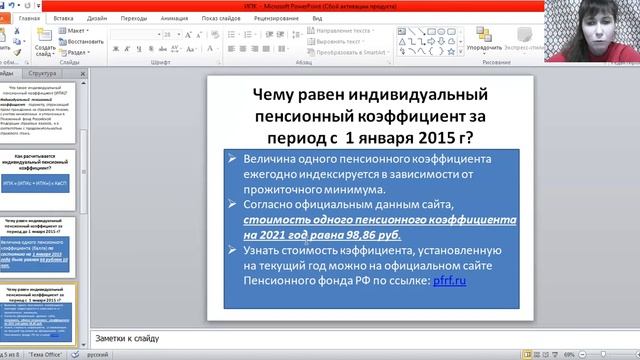Click the Redo icon in quick access toolbar
Viewport: 640px width, 360px height.
tap(27, 5)
